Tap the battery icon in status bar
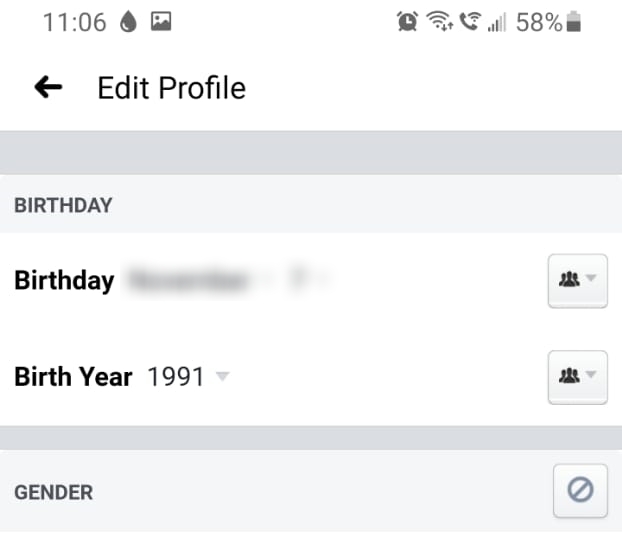 [x=574, y=23]
